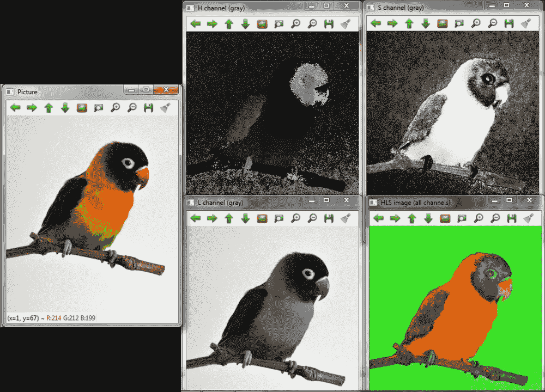The width and height of the screenshot is (545, 392).
Task: Click zoom out magnifier in Picture window
Action: (132, 108)
